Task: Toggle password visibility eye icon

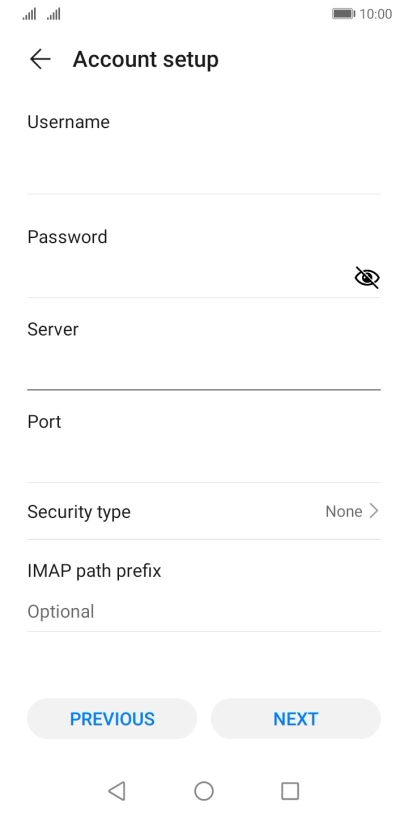Action: point(367,277)
